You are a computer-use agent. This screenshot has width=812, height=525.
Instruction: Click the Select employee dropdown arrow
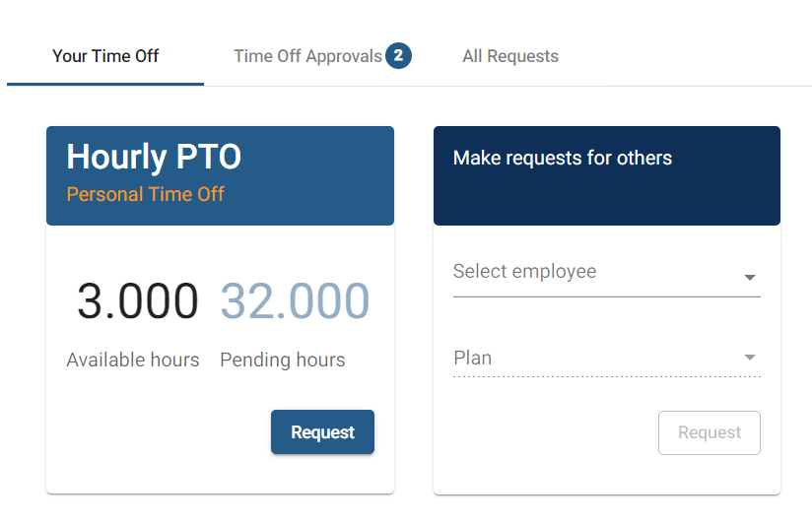click(x=750, y=278)
